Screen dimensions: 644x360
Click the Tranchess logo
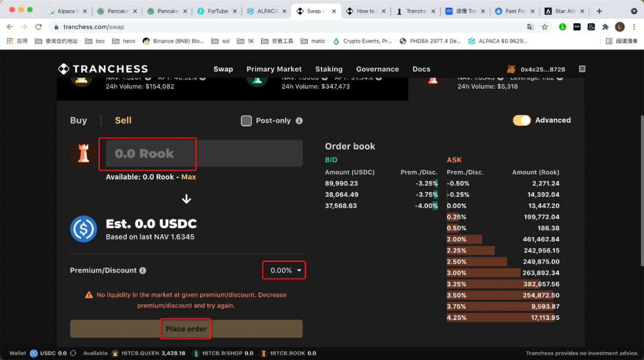point(103,69)
